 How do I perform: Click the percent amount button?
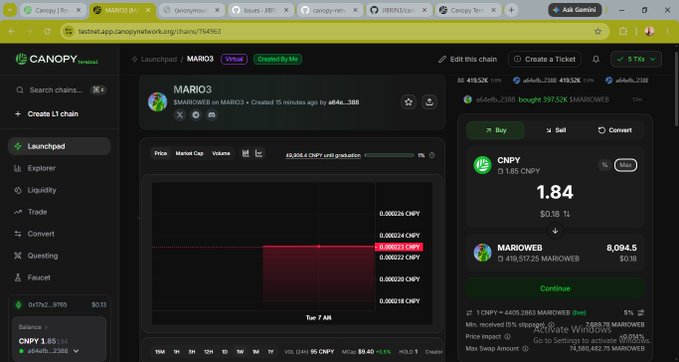click(x=605, y=165)
